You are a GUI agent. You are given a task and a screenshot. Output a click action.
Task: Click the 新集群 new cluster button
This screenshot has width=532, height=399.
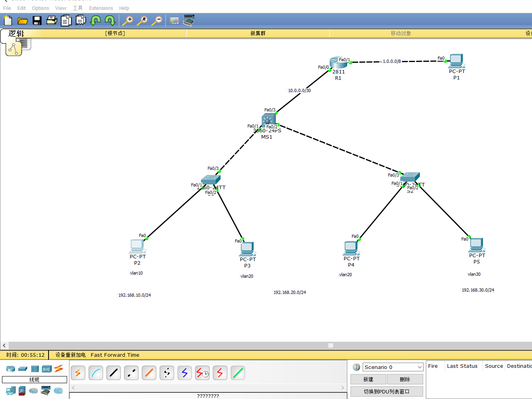258,34
